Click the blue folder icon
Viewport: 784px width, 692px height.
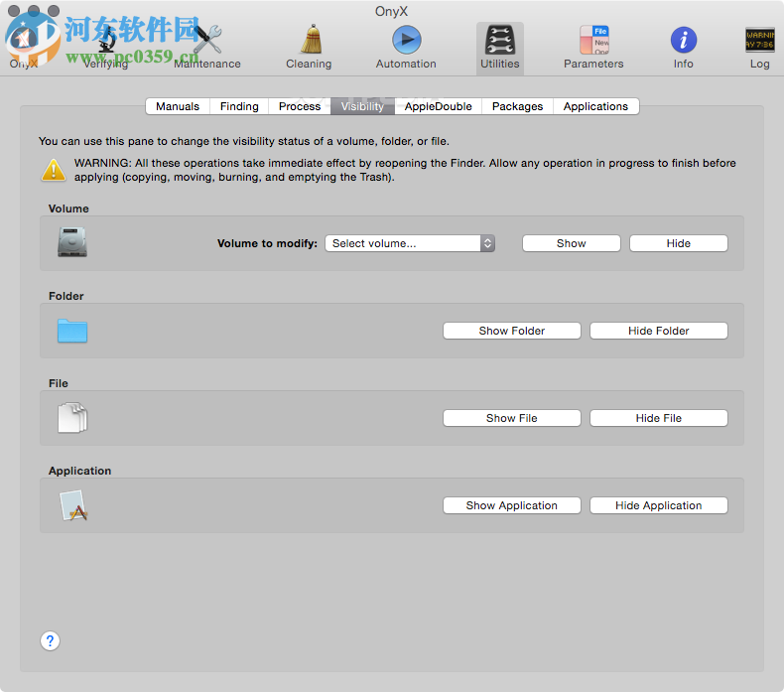[x=72, y=331]
